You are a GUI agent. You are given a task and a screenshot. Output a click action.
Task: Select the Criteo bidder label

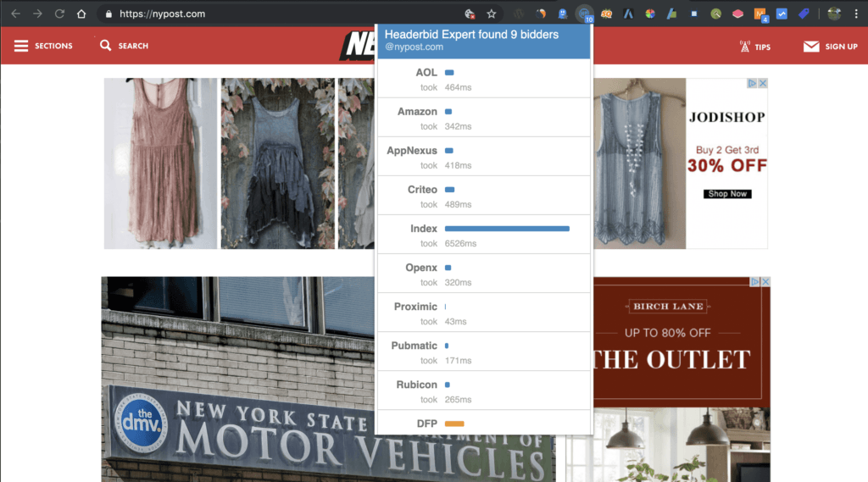[x=422, y=189]
